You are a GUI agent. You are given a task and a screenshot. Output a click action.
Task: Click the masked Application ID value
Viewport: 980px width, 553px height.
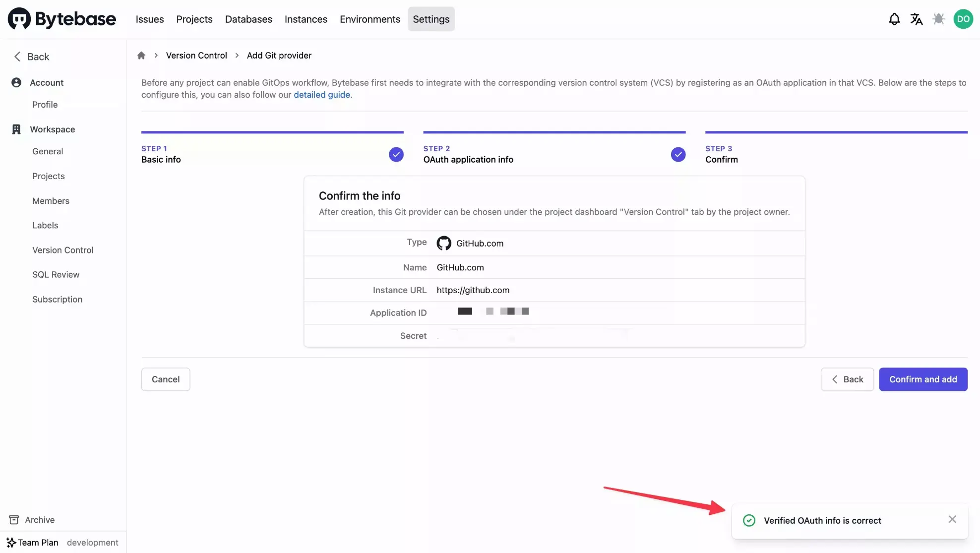493,311
